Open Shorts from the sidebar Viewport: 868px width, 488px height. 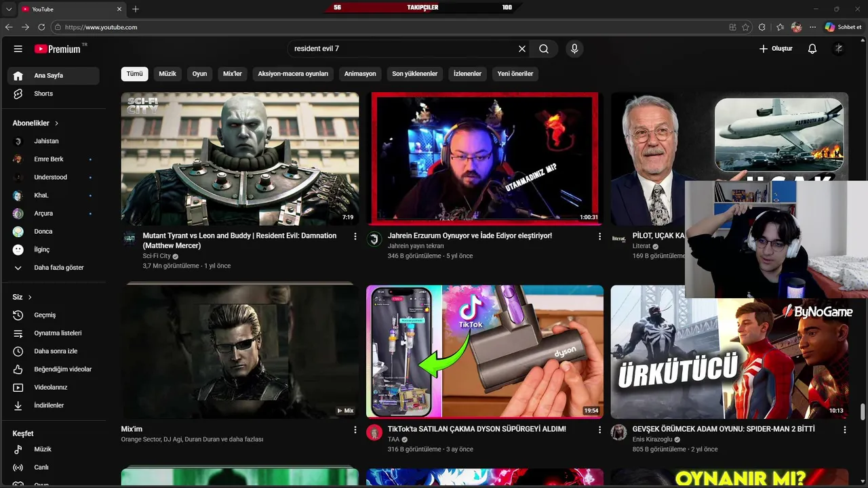pyautogui.click(x=53, y=94)
